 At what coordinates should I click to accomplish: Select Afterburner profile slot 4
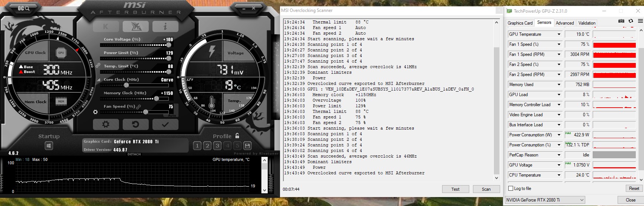click(228, 146)
